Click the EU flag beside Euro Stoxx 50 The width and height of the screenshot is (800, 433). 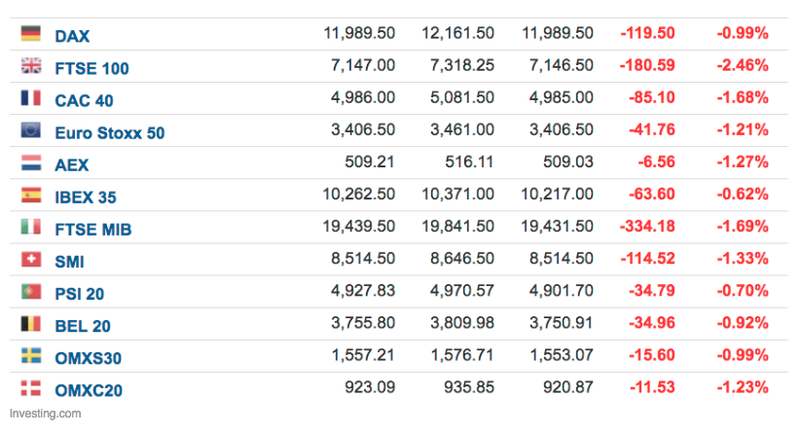point(30,130)
